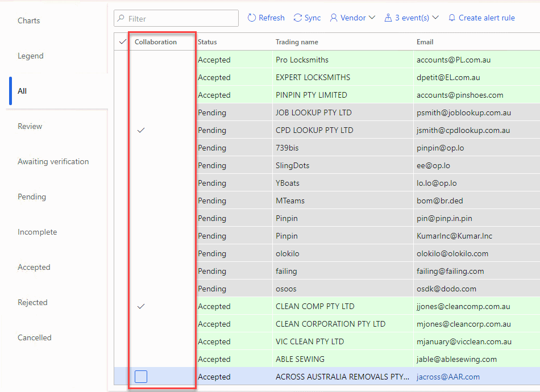Select EXPERT LOCKSMITHS cell
The image size is (540, 392).
(343, 77)
